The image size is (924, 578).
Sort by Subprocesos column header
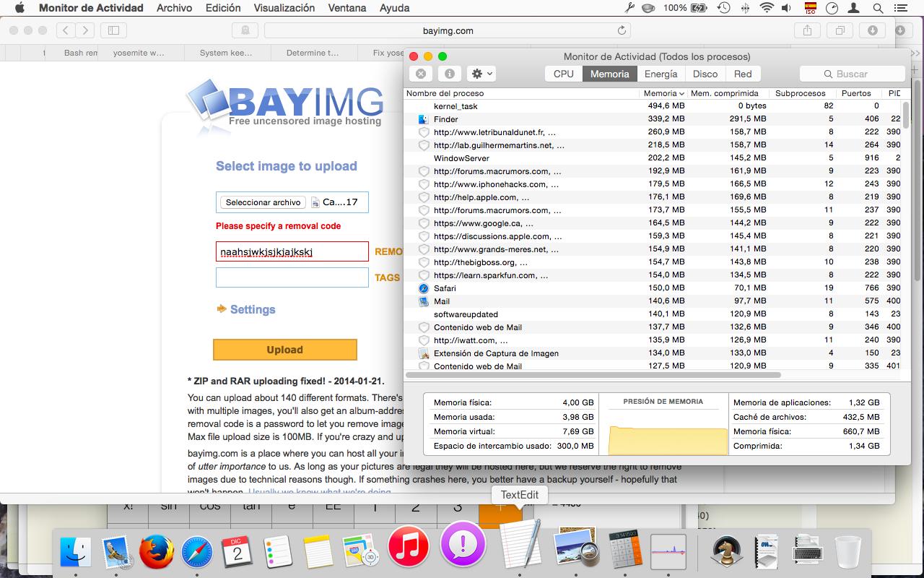pos(801,93)
